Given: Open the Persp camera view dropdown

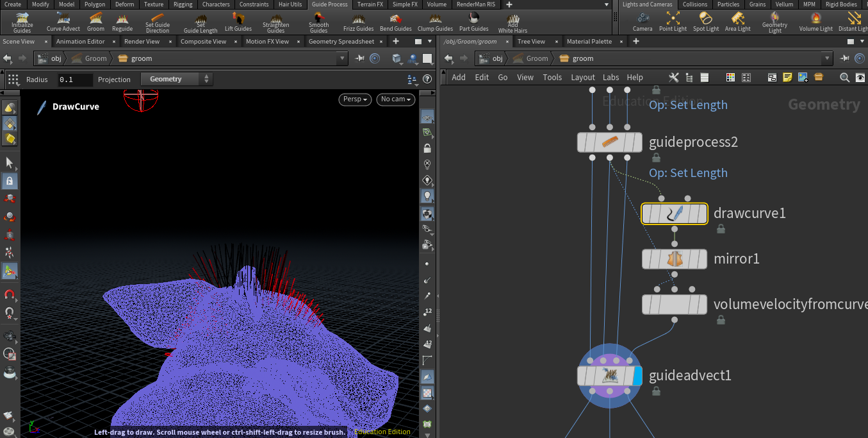Looking at the screenshot, I should tap(356, 99).
